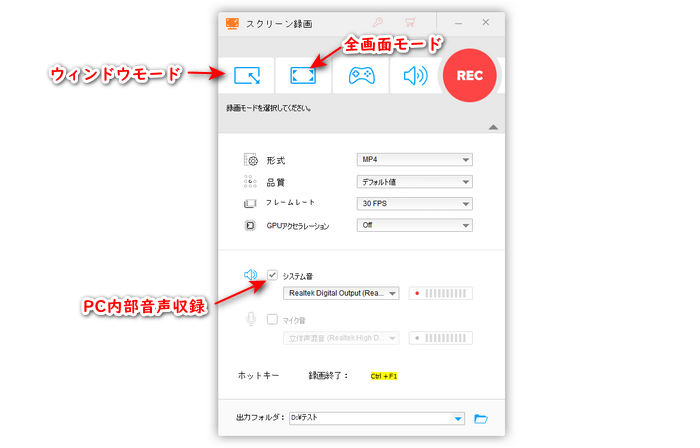Open the shopping cart purchase icon
The height and width of the screenshot is (448, 700).
coord(410,22)
